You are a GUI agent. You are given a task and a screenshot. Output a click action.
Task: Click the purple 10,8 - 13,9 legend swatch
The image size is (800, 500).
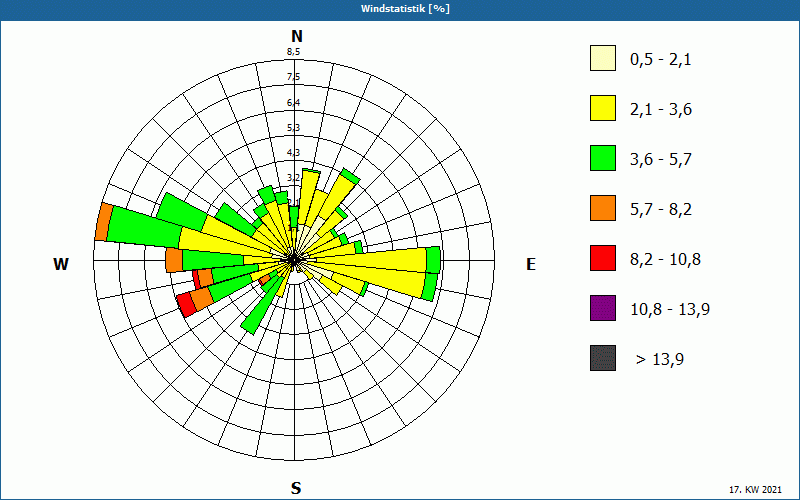click(603, 308)
